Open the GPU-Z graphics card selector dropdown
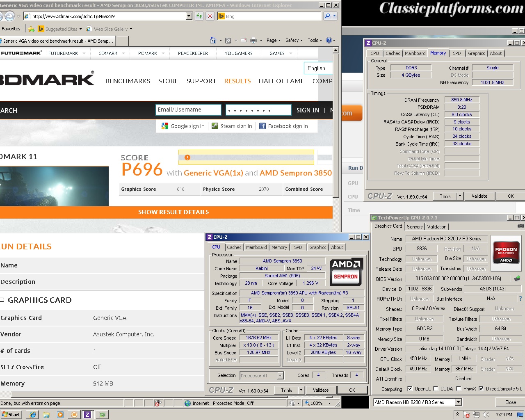The height and width of the screenshot is (420, 525). click(x=458, y=402)
